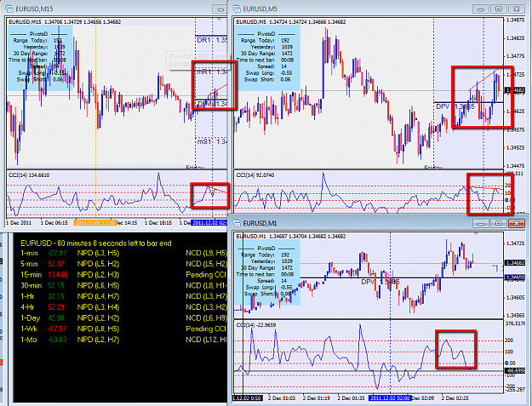This screenshot has width=532, height=406.
Task: Click the EURUSD,M15 window chart icon
Action: coord(9,9)
